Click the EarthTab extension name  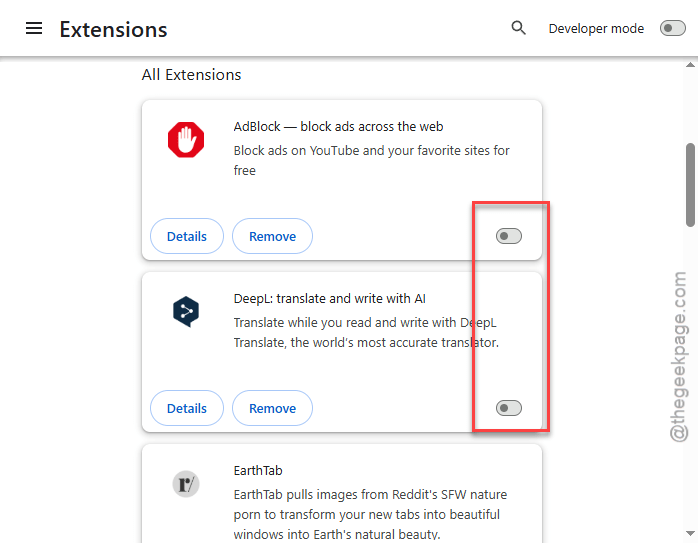tap(258, 470)
